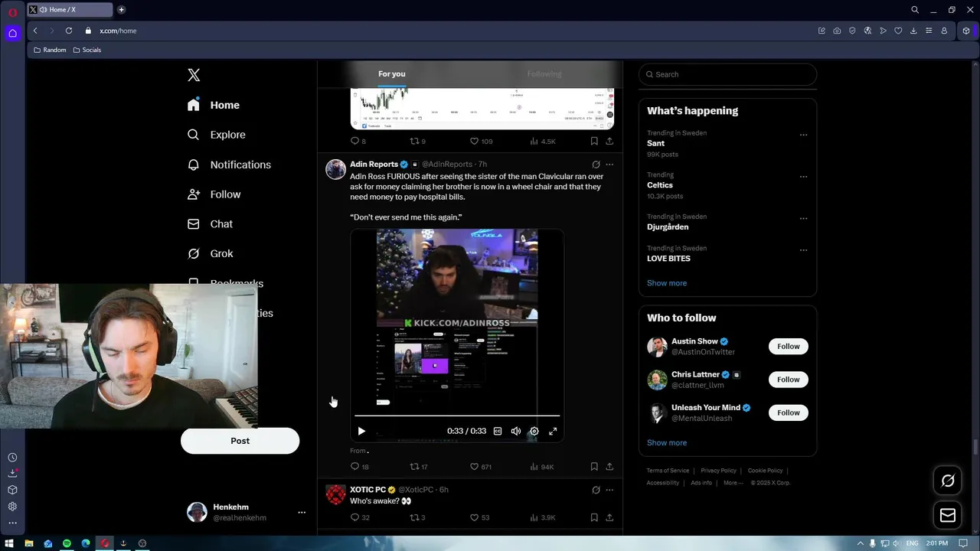Follow Chris Lattner
Screen dimensions: 980x551
788,380
